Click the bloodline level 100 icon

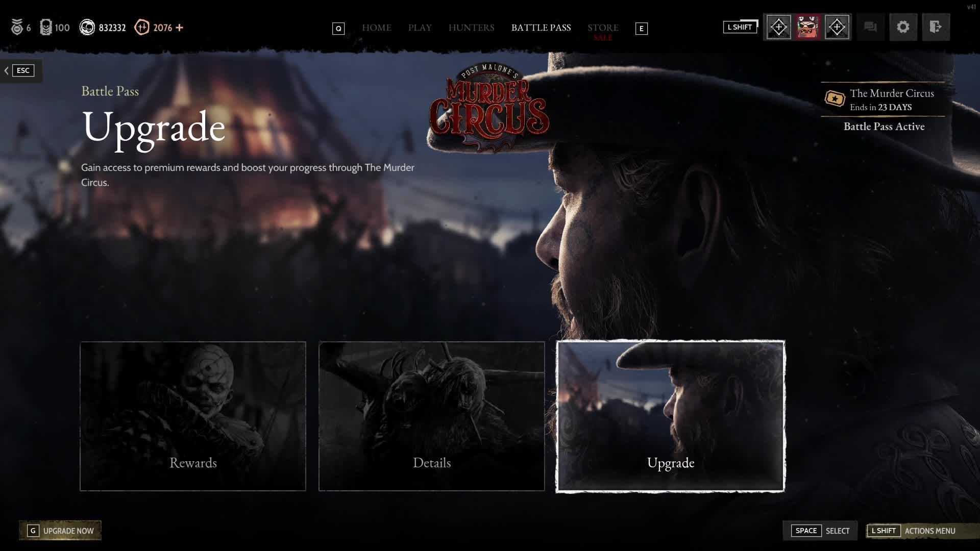click(46, 28)
